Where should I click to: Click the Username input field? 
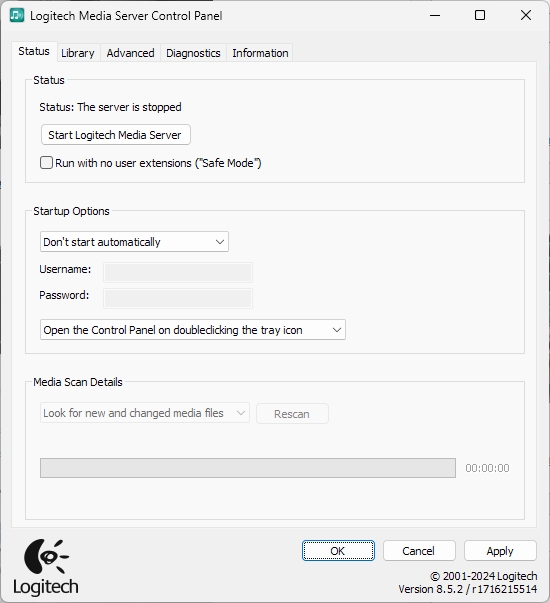pyautogui.click(x=178, y=273)
